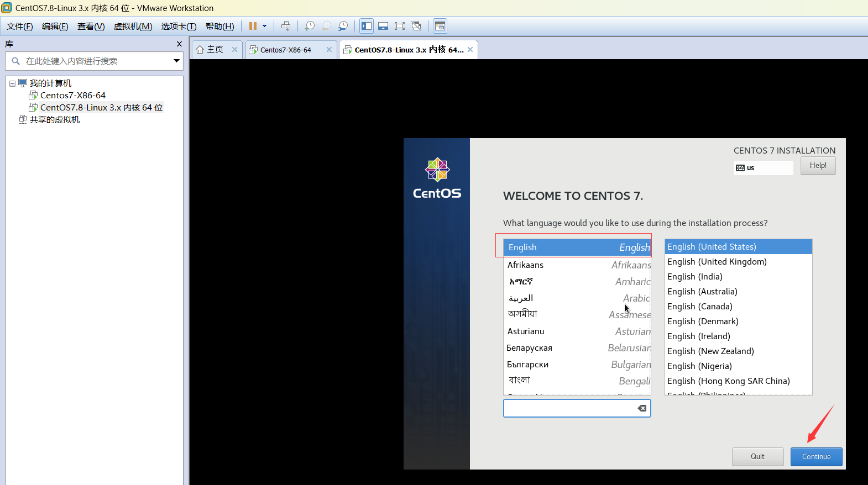The height and width of the screenshot is (485, 868).
Task: Close the CentOS7.8-Linux 3.x tab
Action: pos(470,50)
